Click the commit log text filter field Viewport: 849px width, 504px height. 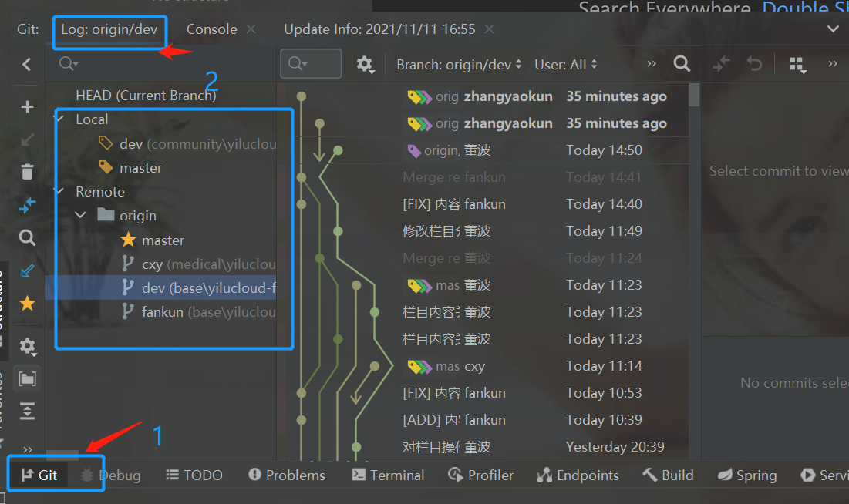point(311,64)
